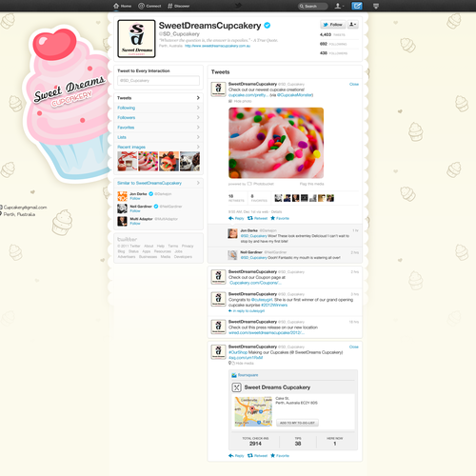Viewport: 476px width, 476px height.
Task: Close the expanded foursquare tweet
Action: [354, 347]
